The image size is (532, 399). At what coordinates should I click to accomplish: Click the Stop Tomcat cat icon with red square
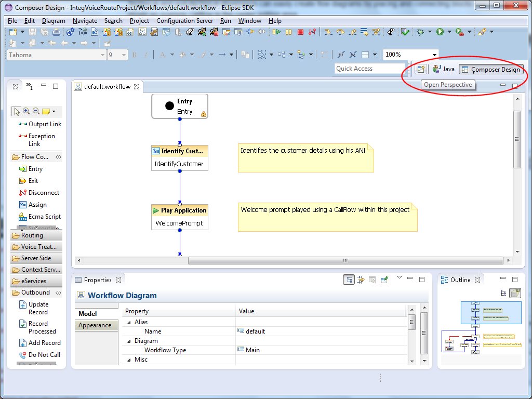click(214, 32)
